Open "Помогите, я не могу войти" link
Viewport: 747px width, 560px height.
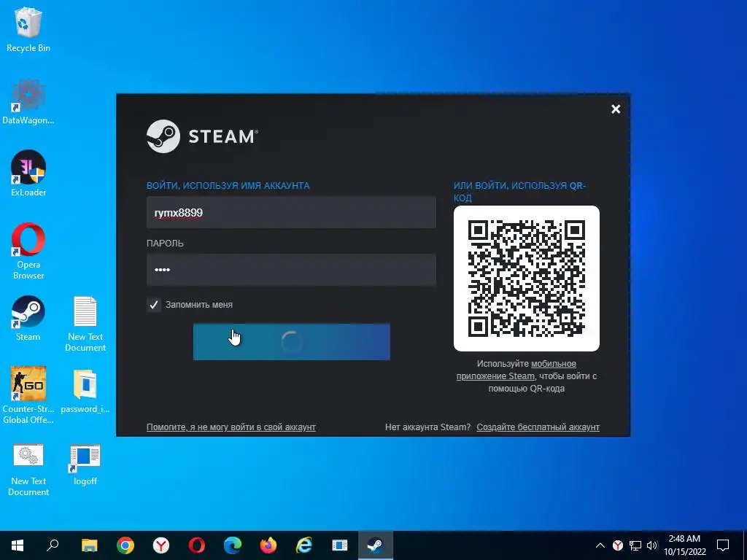[x=231, y=427]
